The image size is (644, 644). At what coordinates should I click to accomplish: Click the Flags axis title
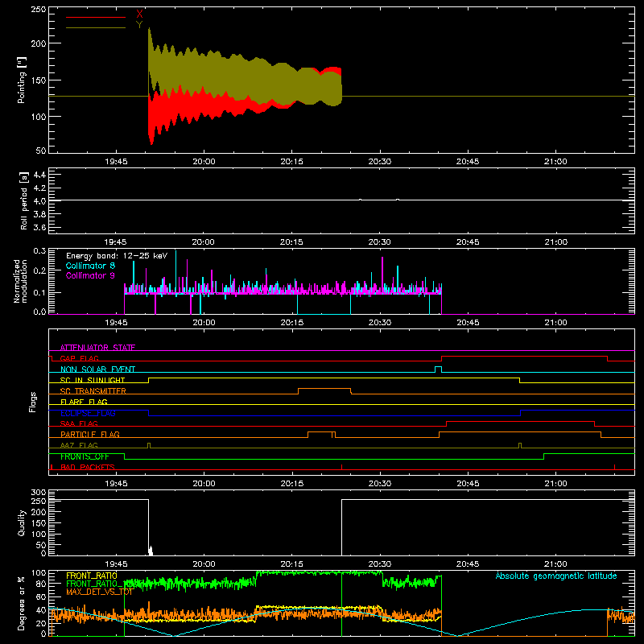32,402
